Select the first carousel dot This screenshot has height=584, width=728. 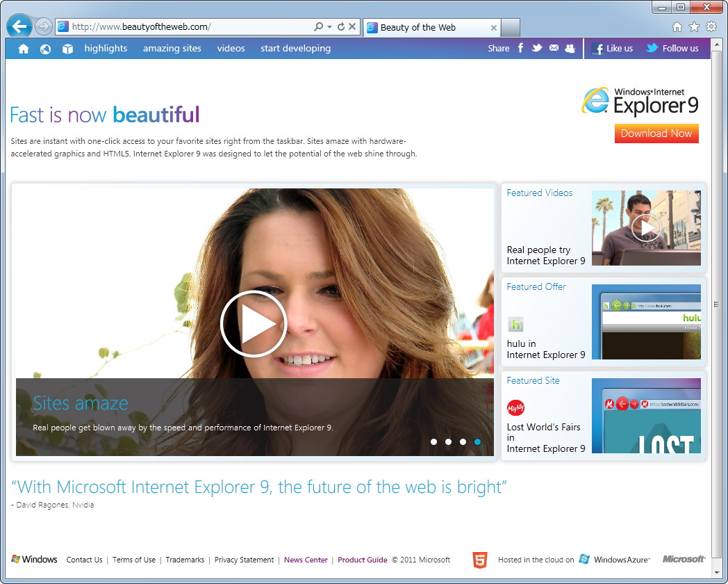[433, 441]
